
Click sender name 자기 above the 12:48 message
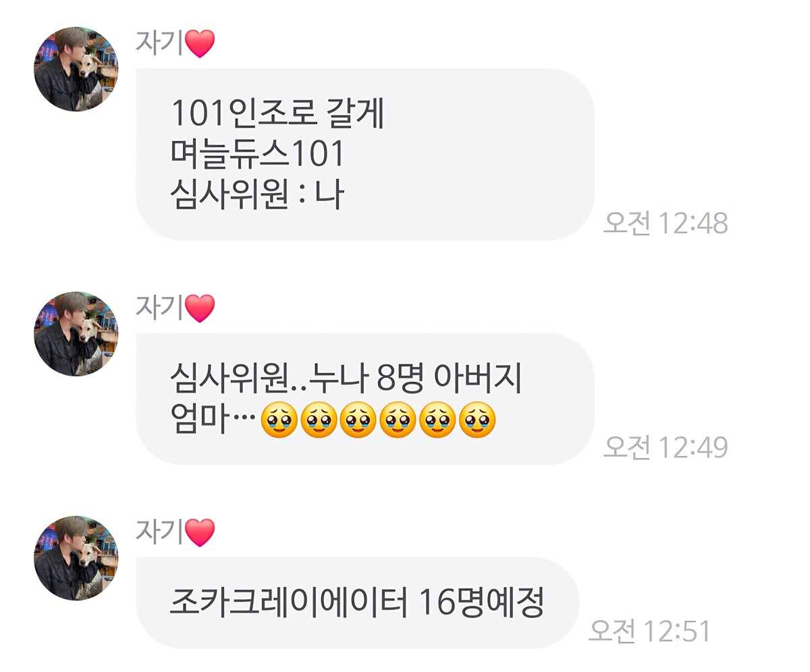click(159, 43)
